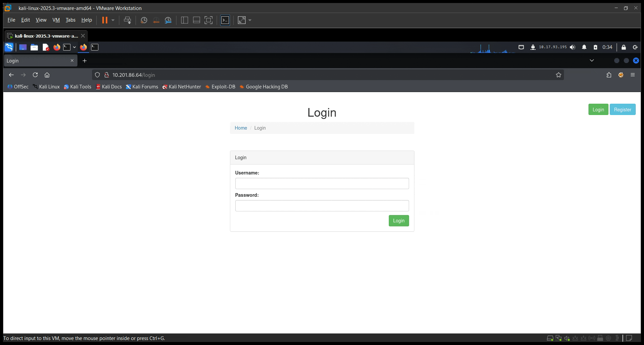Viewport: 644px width, 345px height.
Task: Click the VMware pause virtual machine button
Action: pyautogui.click(x=105, y=20)
